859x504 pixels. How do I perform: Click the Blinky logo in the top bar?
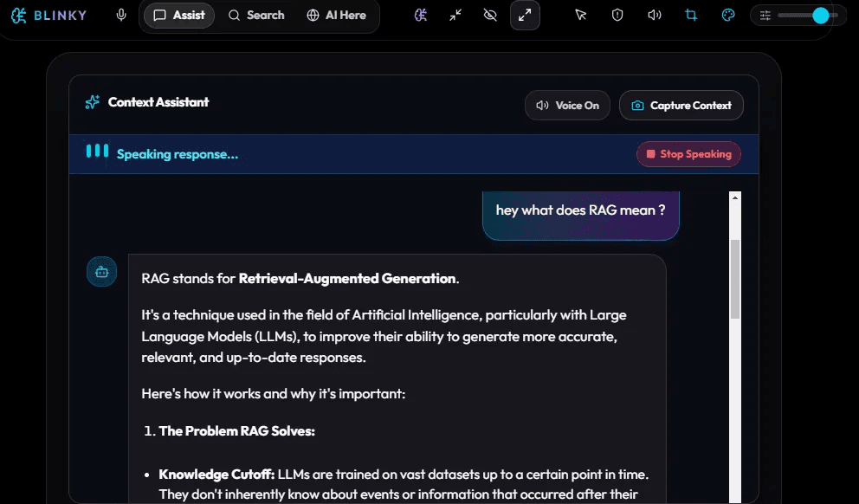click(x=48, y=16)
